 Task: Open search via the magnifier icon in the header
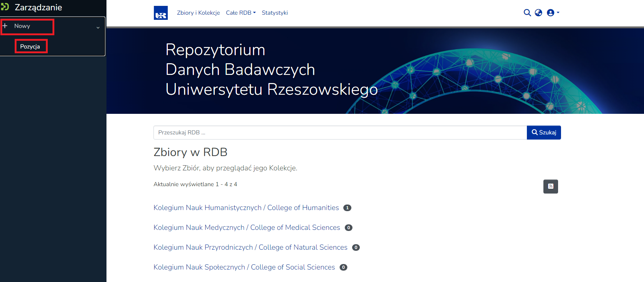click(527, 12)
